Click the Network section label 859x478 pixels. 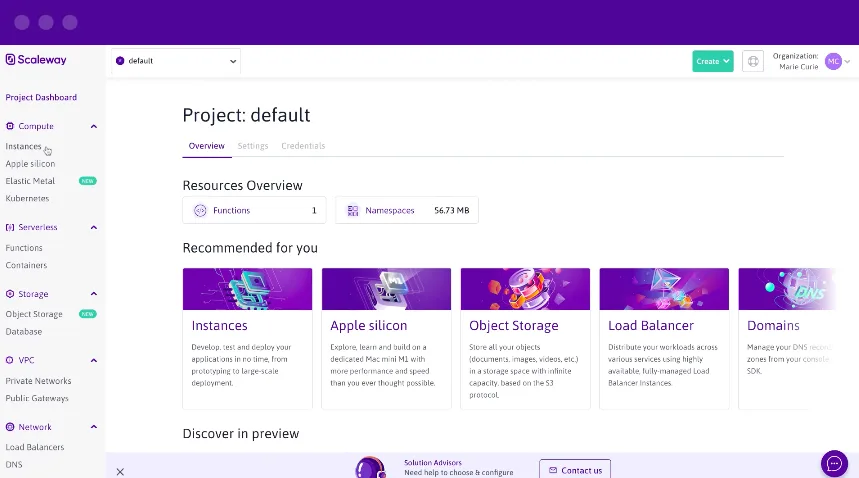[35, 427]
